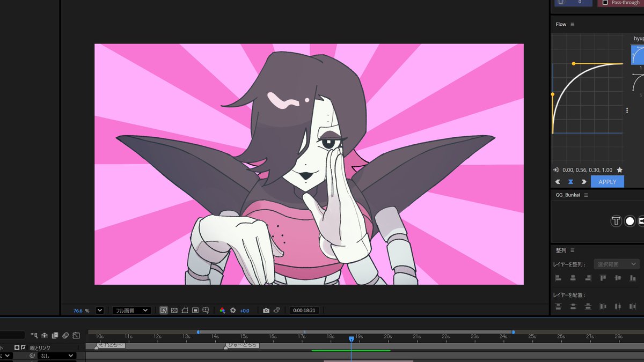Click distribute horizontal centers icon
The image size is (644, 362).
(x=618, y=306)
